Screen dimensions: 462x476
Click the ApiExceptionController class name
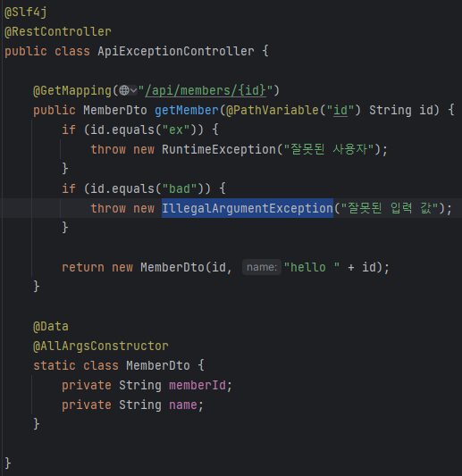(176, 51)
